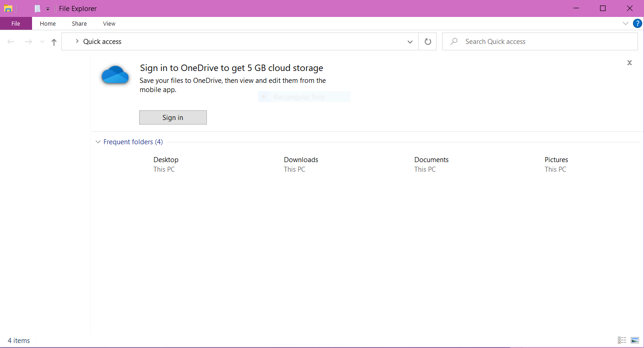Switch to Large icons view in status bar
Image resolution: width=644 pixels, height=348 pixels.
634,340
